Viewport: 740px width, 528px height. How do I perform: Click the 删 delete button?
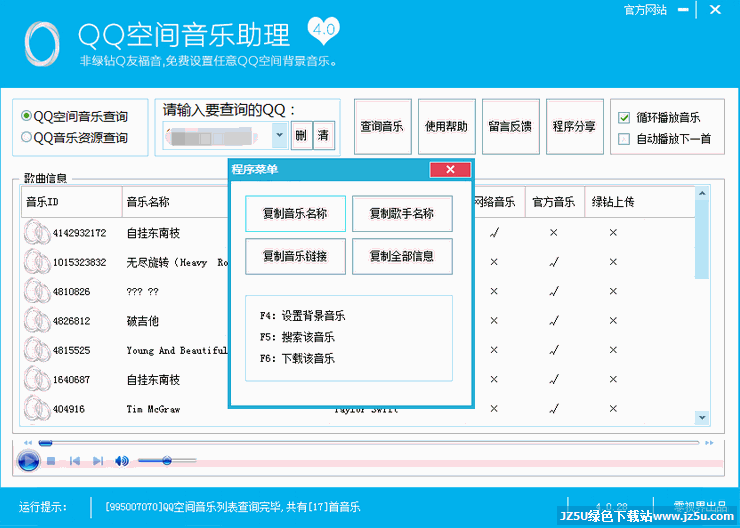pos(302,135)
